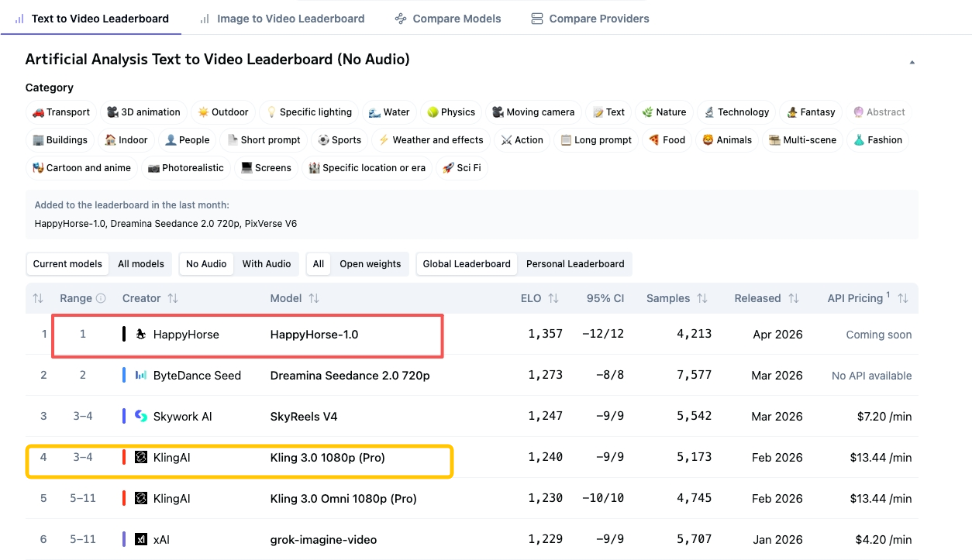
Task: Click the ByteDance Seed logo icon
Action: pos(141,375)
